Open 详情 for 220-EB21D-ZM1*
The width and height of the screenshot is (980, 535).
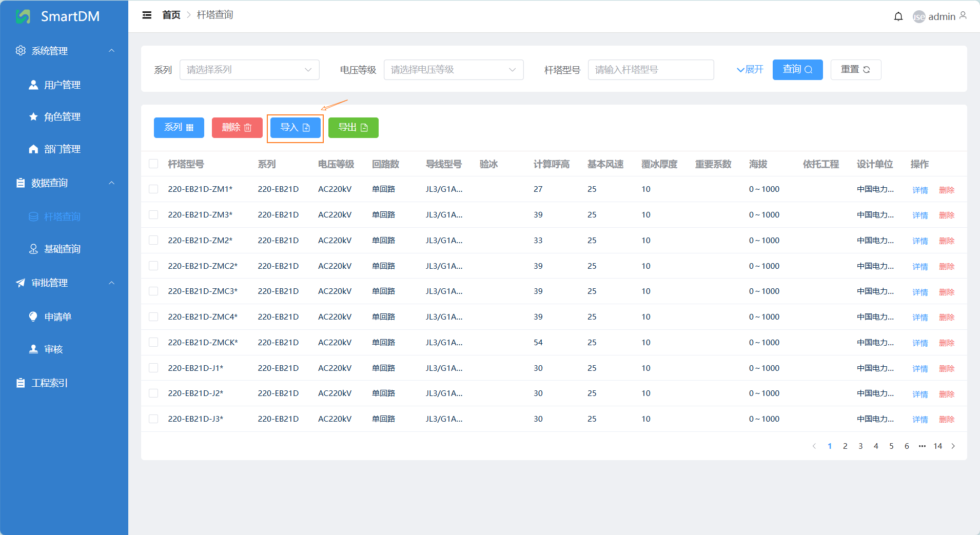(920, 190)
